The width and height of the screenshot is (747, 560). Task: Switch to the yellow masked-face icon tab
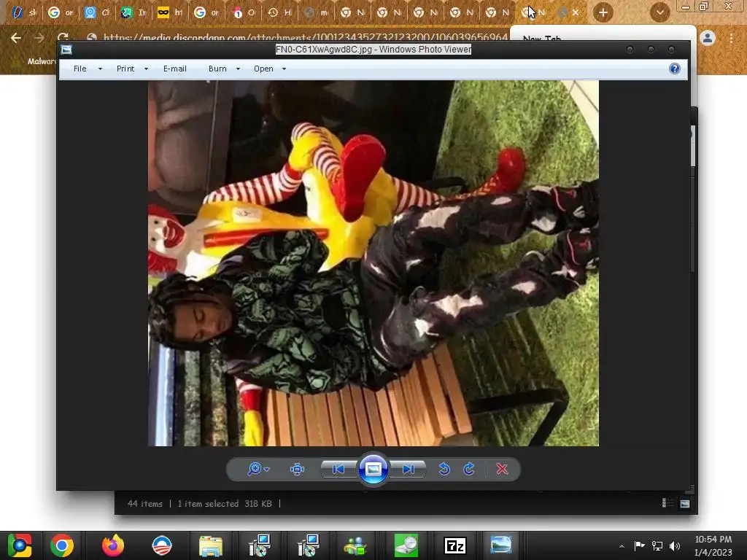pos(169,12)
